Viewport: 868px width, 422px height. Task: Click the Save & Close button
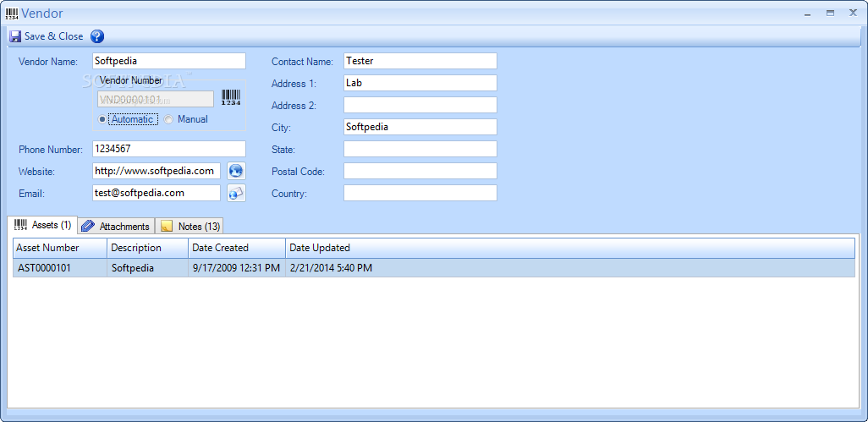[47, 36]
